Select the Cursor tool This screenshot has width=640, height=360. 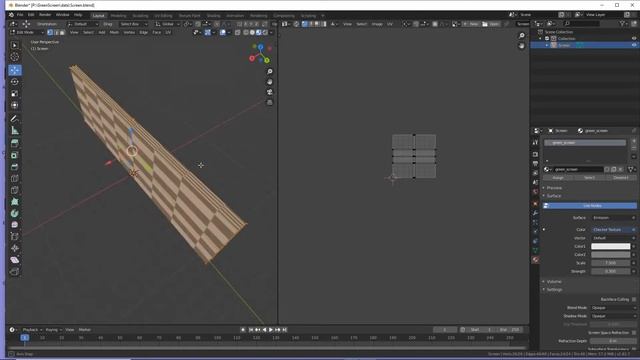15,57
